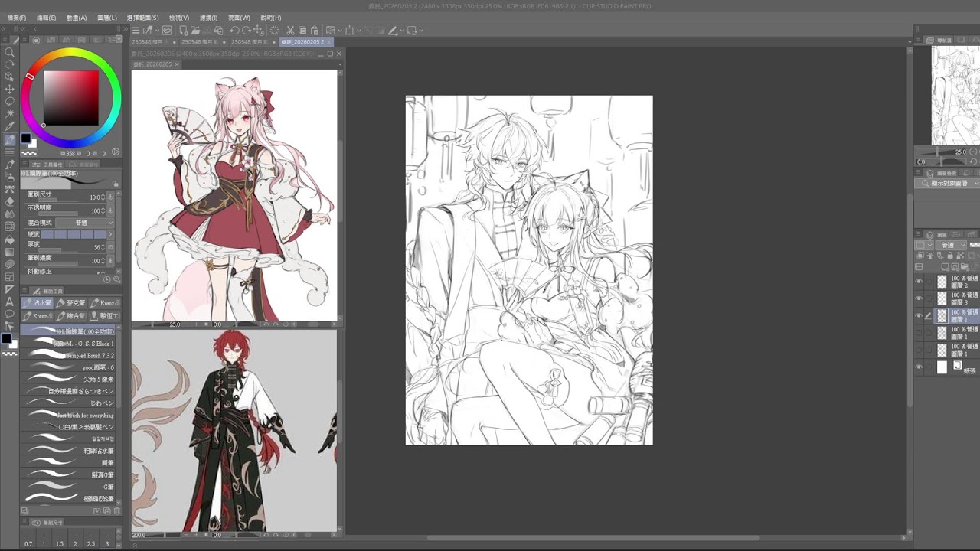Open the 檔案(F) menu

pos(16,18)
